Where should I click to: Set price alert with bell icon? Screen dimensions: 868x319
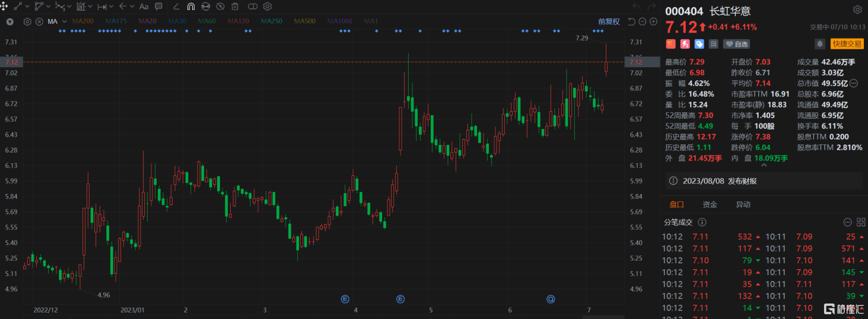tap(819, 44)
